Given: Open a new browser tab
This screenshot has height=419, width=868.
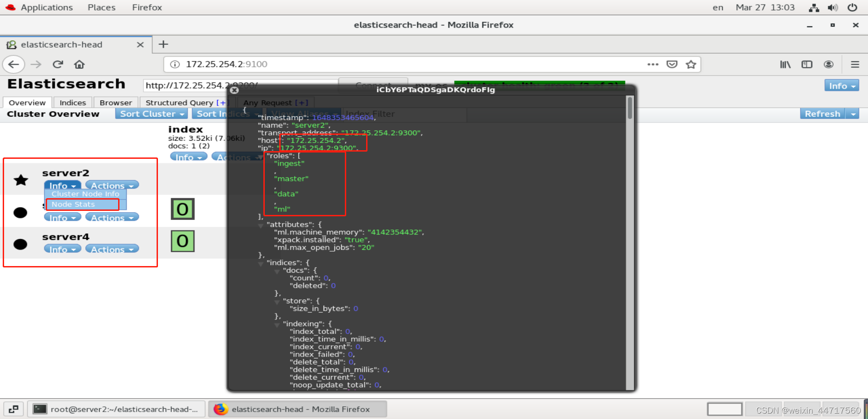Looking at the screenshot, I should click(163, 44).
